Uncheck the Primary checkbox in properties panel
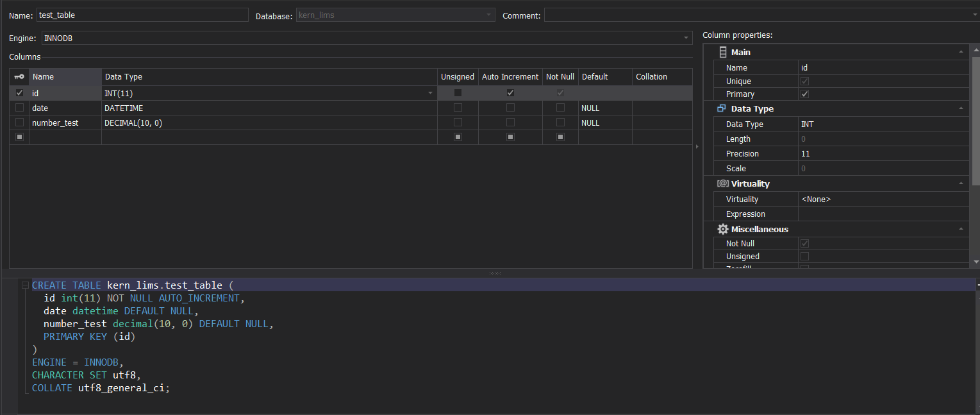Viewport: 980px width, 415px height. pyautogui.click(x=804, y=94)
